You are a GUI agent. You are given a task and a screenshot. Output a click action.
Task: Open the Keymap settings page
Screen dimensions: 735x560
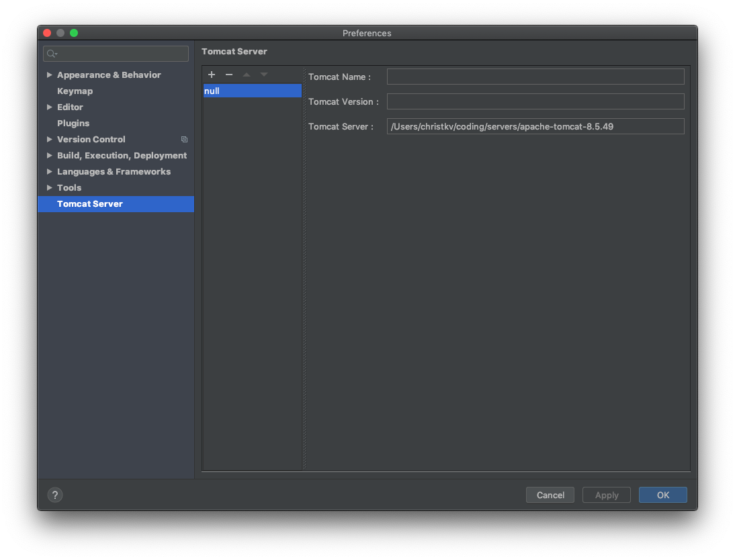75,91
